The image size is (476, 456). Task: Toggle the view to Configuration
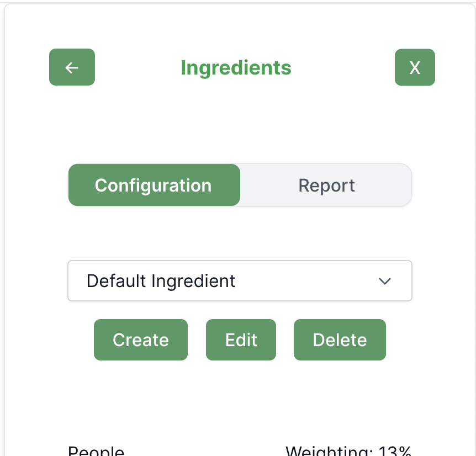[x=154, y=185]
